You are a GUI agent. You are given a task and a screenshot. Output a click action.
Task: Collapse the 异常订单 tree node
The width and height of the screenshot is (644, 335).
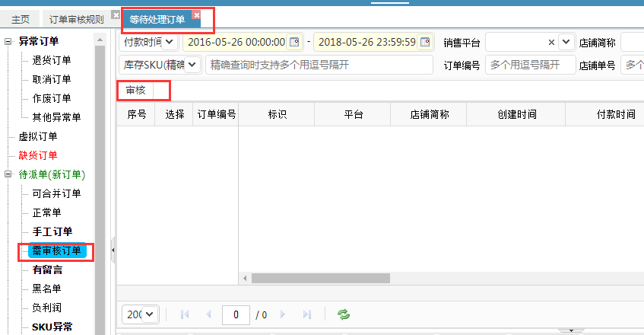point(8,41)
